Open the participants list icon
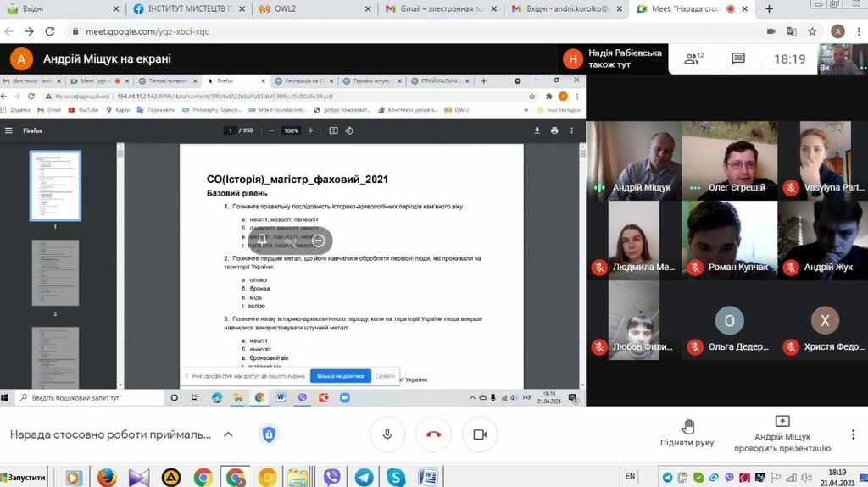The width and height of the screenshot is (868, 487). point(694,58)
